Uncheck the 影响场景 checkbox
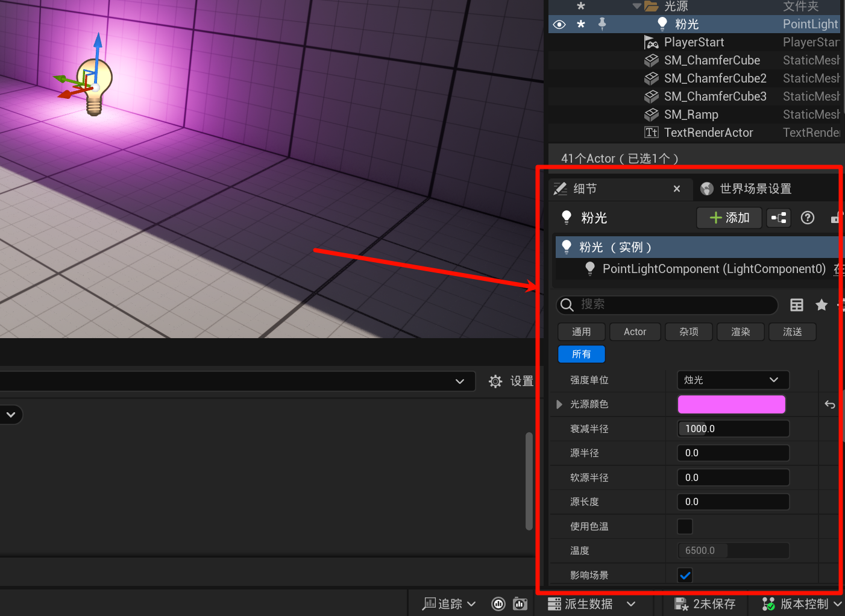Viewport: 845px width, 616px height. click(685, 575)
